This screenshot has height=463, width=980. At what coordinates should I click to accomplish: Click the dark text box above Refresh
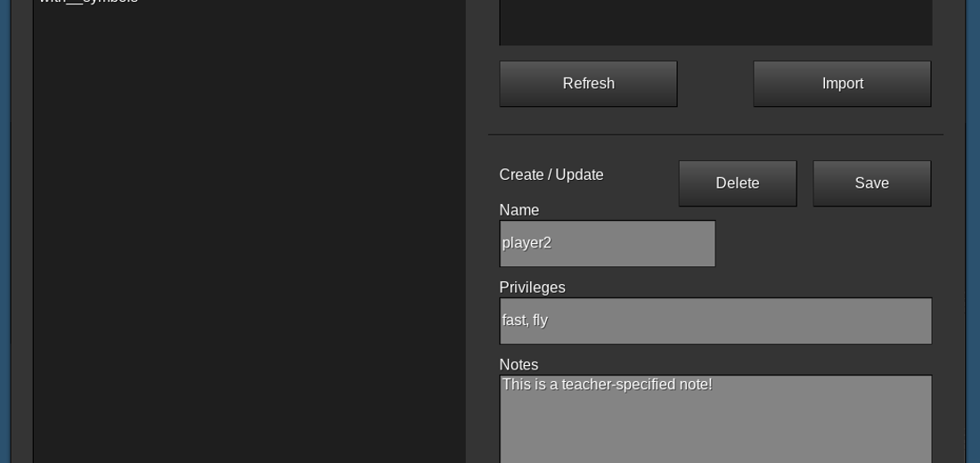pyautogui.click(x=715, y=22)
